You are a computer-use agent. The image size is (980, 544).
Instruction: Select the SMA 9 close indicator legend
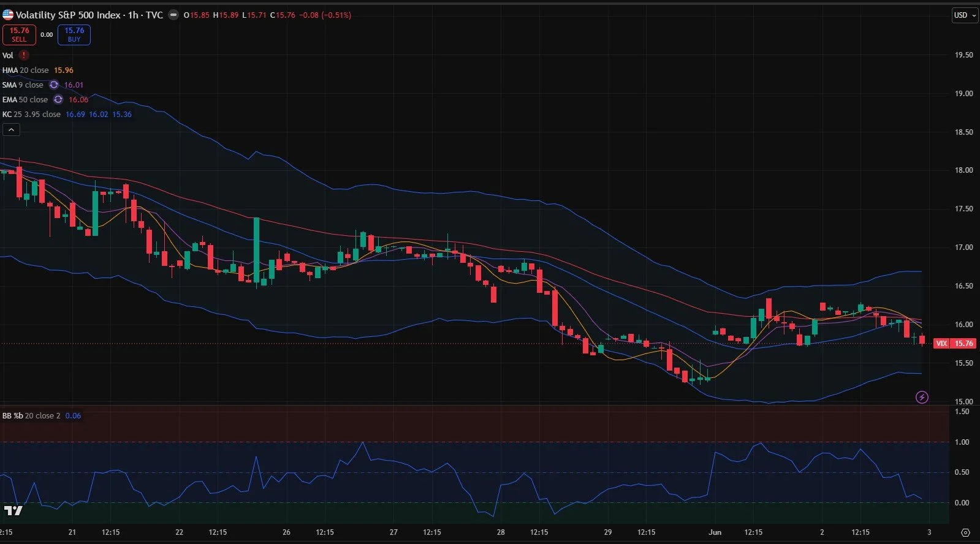tap(23, 85)
